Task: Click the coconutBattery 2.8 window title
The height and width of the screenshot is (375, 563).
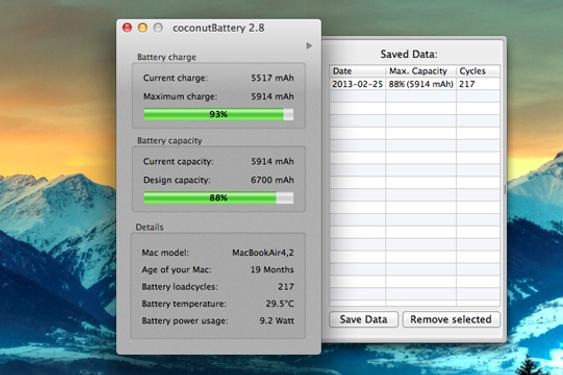Action: coord(218,28)
